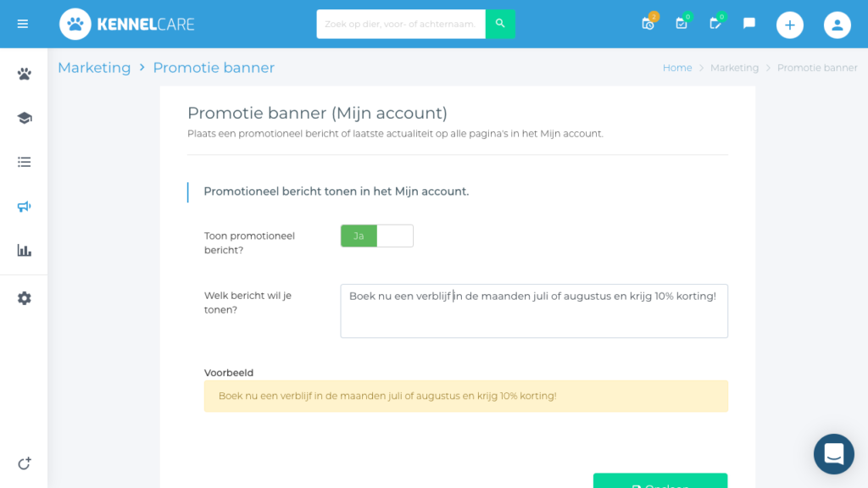Click the Marketing breadcrumb link
This screenshot has height=488, width=868.
[x=94, y=68]
